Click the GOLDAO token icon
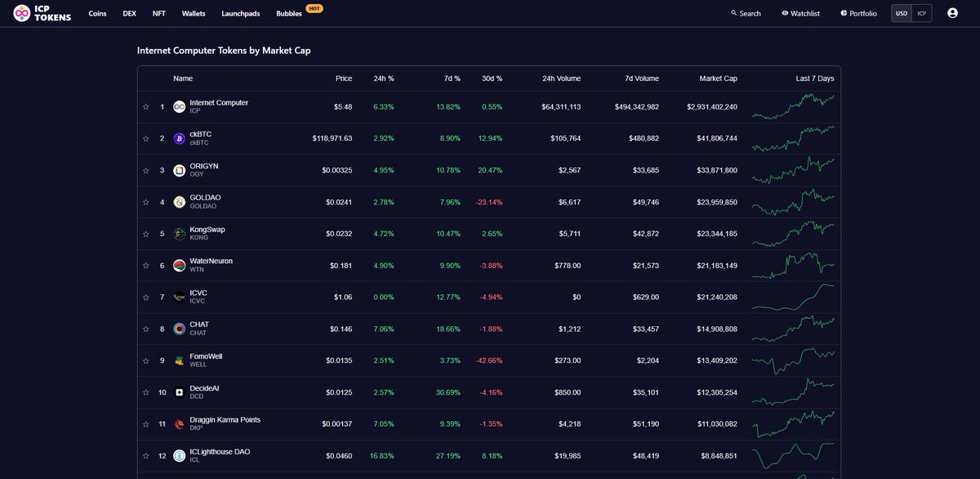The image size is (980, 479). pyautogui.click(x=180, y=202)
